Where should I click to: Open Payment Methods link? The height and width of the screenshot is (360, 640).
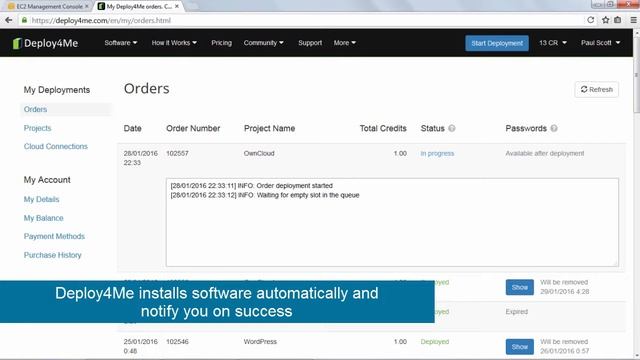(54, 237)
